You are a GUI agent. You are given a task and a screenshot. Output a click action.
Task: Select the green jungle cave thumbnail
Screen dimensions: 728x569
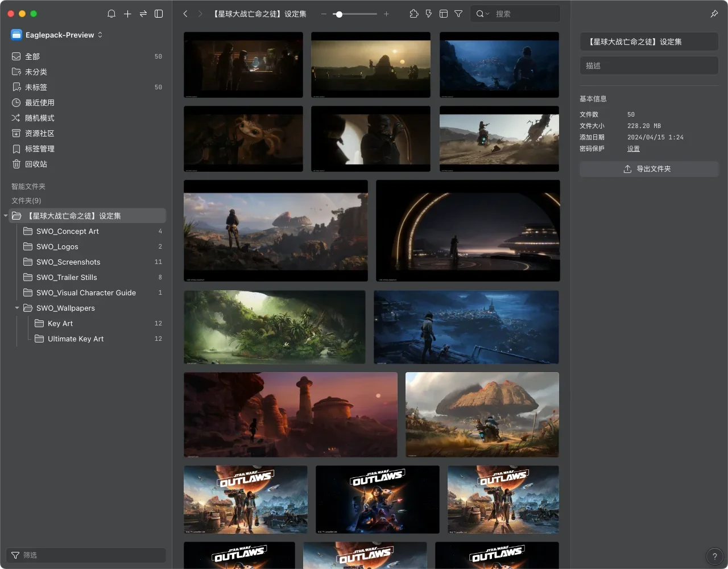pyautogui.click(x=275, y=327)
